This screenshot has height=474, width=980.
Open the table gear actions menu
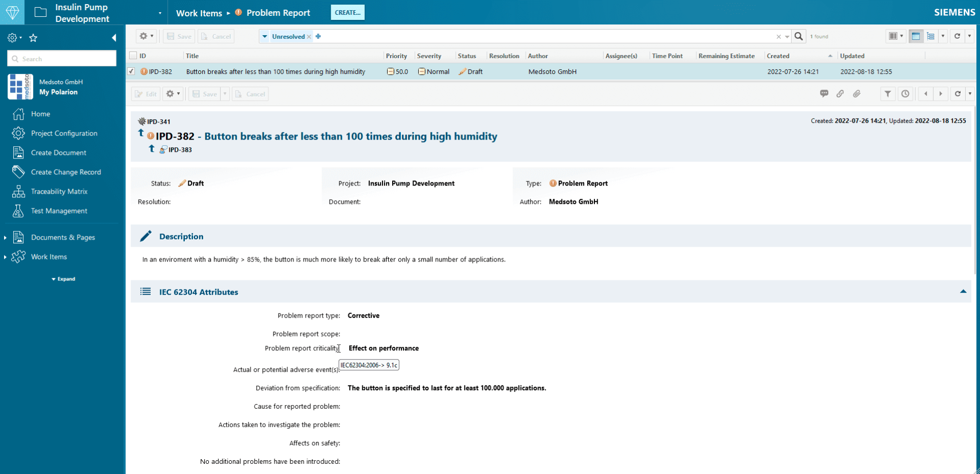[146, 36]
